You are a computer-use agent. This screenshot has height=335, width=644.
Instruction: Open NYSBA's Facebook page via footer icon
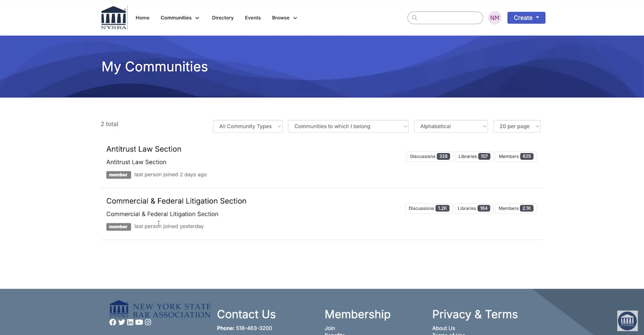[113, 322]
